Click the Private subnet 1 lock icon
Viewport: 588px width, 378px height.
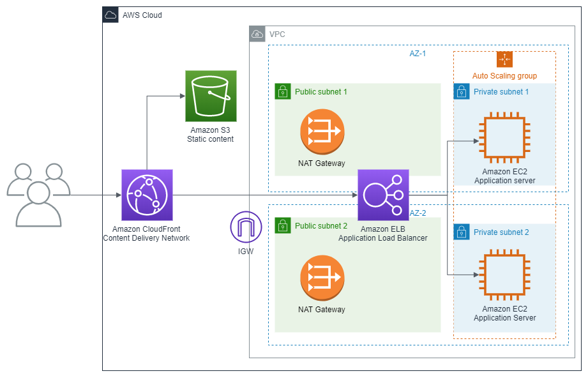pos(462,91)
